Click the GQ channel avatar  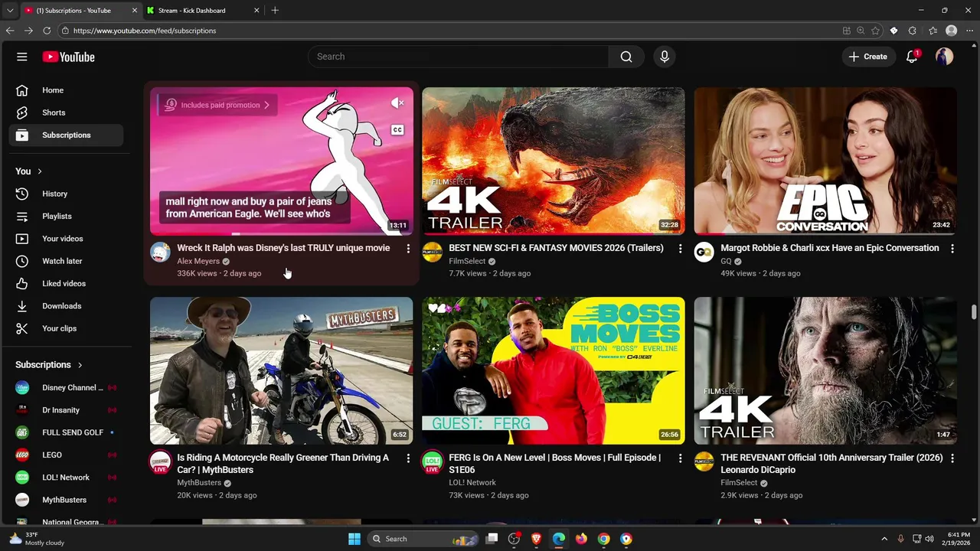(x=704, y=253)
